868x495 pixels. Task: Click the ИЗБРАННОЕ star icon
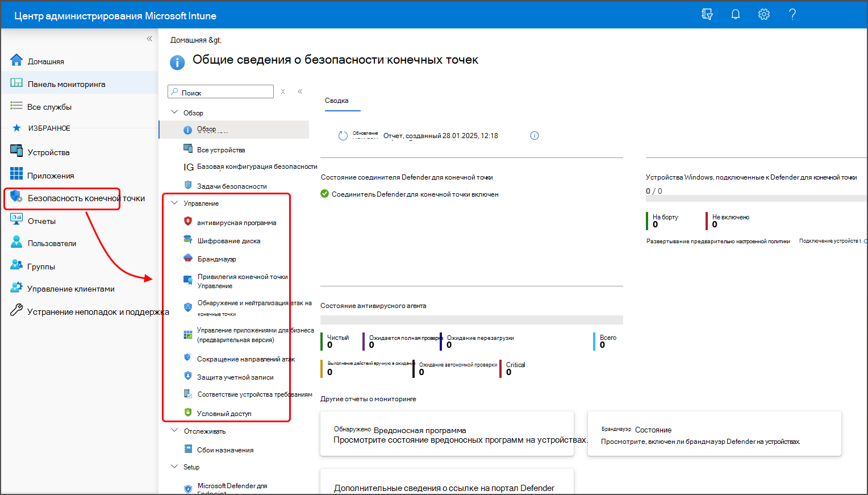(16, 128)
